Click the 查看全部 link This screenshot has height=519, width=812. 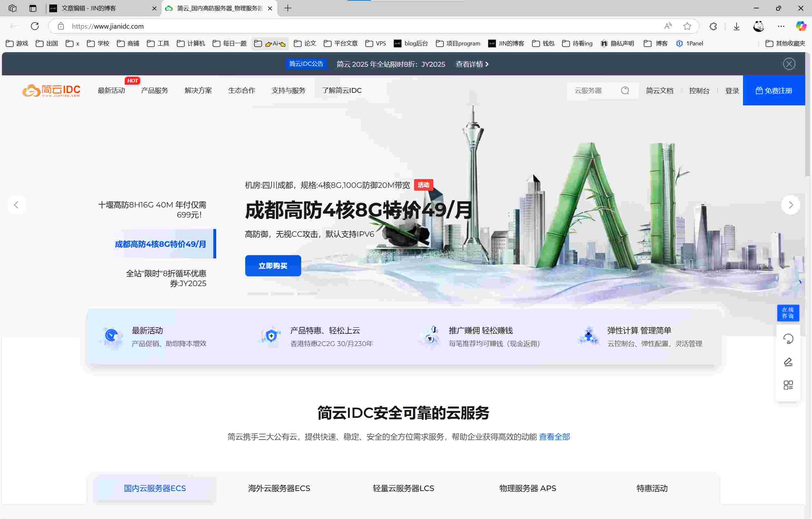(x=554, y=437)
